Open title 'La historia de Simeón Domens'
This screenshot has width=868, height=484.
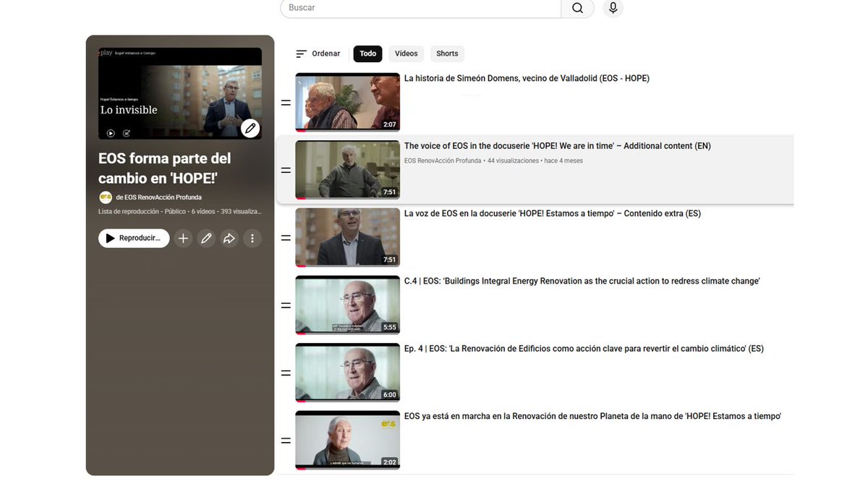click(x=527, y=78)
